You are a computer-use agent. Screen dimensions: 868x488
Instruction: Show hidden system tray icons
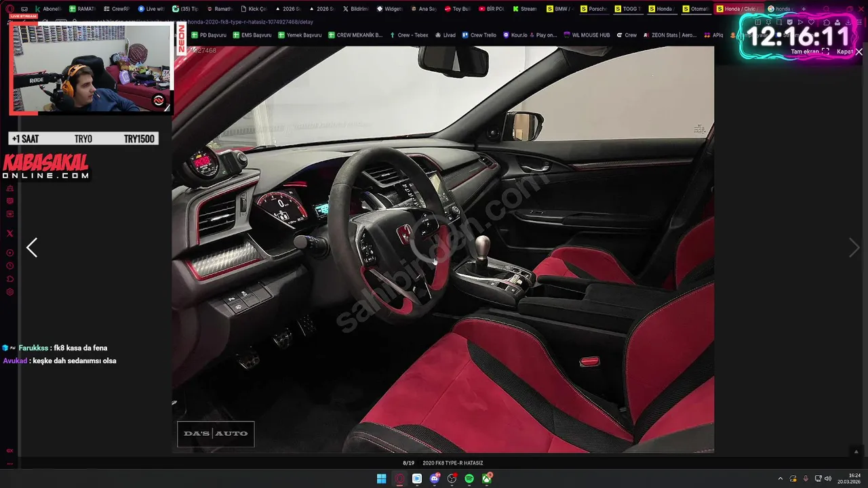pyautogui.click(x=780, y=479)
